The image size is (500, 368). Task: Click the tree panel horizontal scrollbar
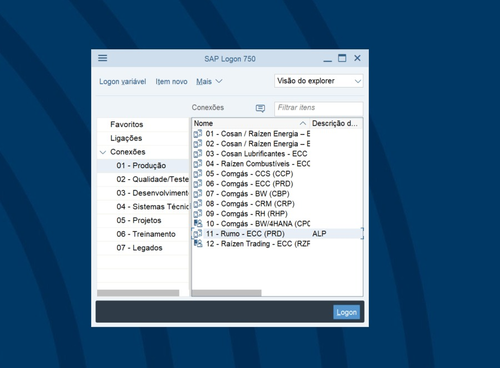pyautogui.click(x=138, y=293)
